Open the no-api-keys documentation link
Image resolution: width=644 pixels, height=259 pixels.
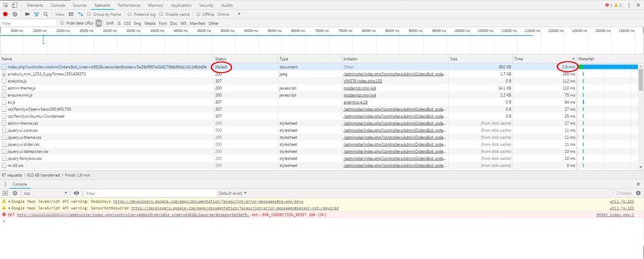208,202
